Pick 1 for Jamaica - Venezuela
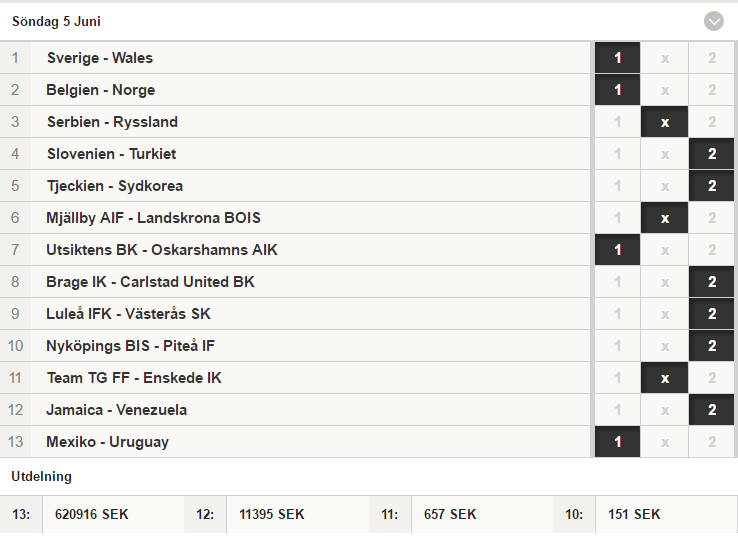Image resolution: width=738 pixels, height=537 pixels. coord(617,410)
